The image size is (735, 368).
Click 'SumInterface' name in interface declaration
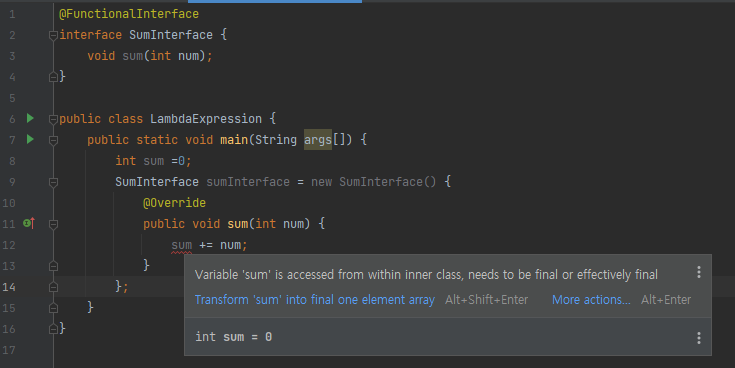pos(171,35)
